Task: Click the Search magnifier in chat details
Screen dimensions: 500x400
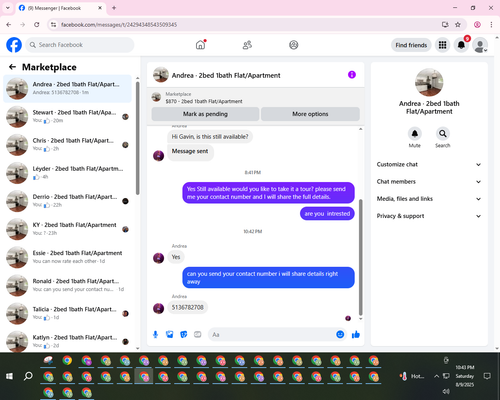Action: pos(443,134)
